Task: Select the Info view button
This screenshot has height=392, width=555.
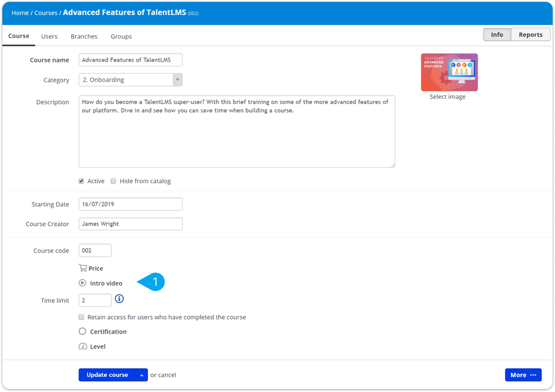Action: [x=497, y=35]
